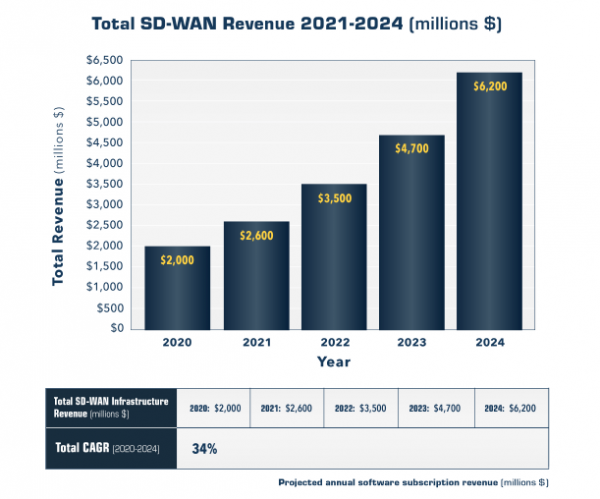The width and height of the screenshot is (600, 499).
Task: Click table cell '2023: $4,700'
Action: point(436,408)
